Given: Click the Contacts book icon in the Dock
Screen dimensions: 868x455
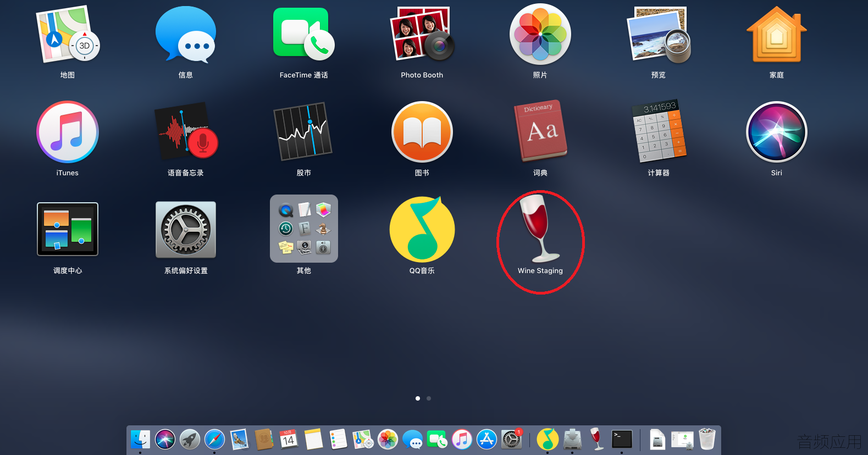Looking at the screenshot, I should coord(264,440).
